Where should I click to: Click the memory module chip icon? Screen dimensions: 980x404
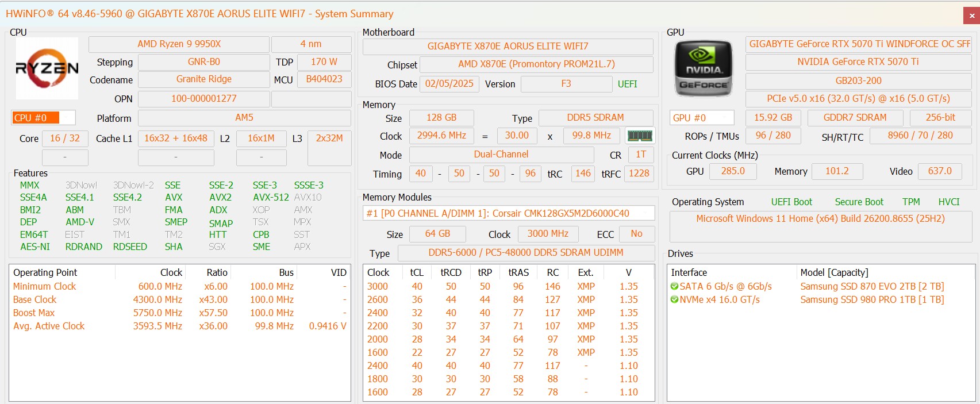pyautogui.click(x=640, y=136)
